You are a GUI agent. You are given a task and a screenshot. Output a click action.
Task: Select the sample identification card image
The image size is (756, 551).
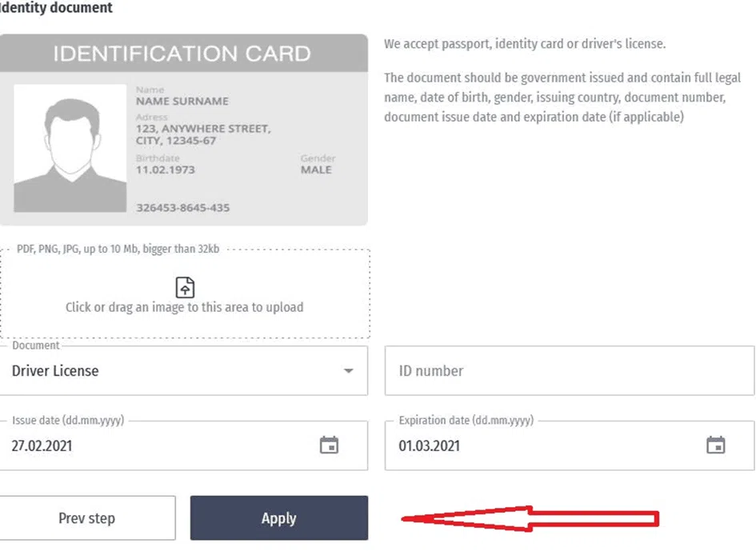pyautogui.click(x=184, y=130)
